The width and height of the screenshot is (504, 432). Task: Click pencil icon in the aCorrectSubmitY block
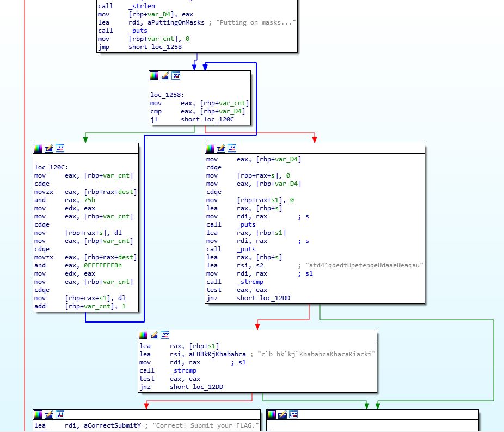tap(49, 415)
